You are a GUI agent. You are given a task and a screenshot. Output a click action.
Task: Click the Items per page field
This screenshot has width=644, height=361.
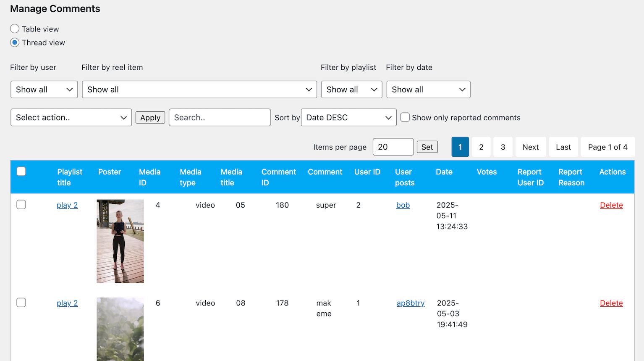tap(393, 147)
